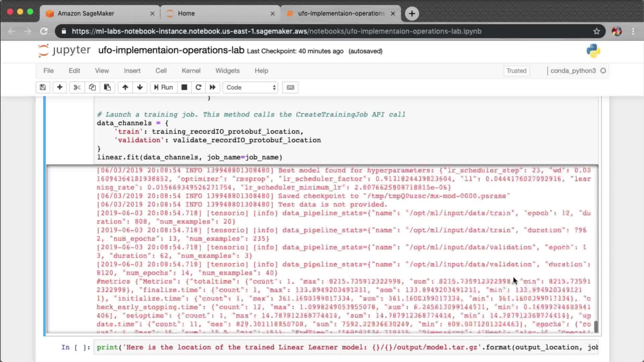Interrupt the kernel with stop icon

[x=184, y=87]
